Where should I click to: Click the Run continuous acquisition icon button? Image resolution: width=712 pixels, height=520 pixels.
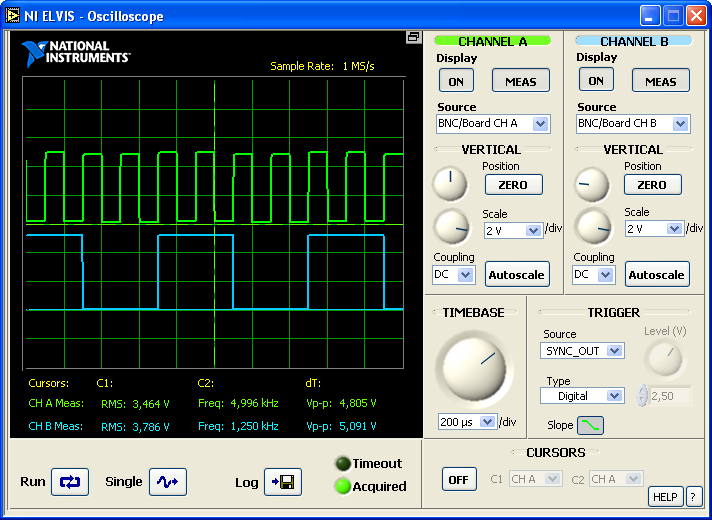(70, 482)
